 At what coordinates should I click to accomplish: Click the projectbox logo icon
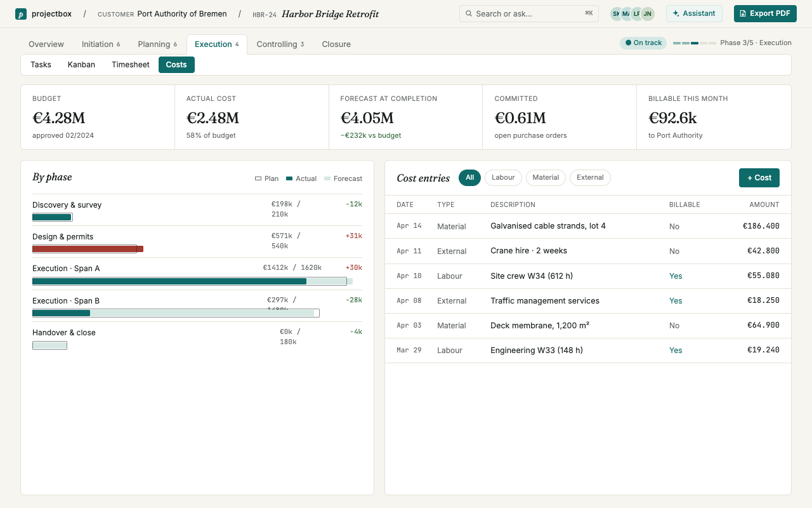point(21,14)
